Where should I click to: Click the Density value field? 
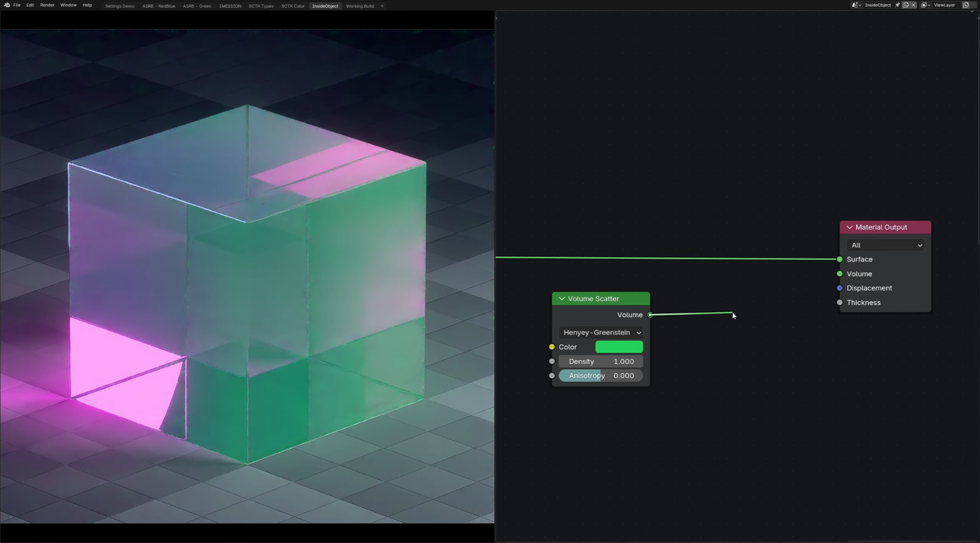(601, 361)
